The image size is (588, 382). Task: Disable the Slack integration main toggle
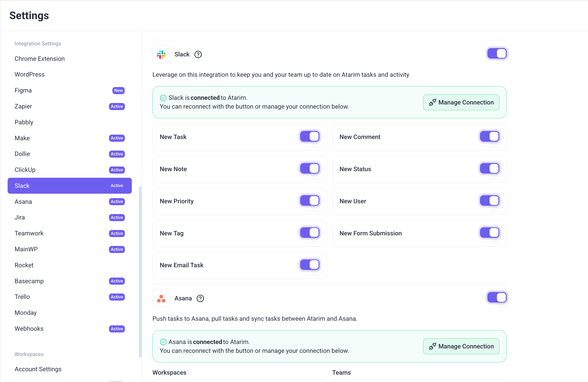pyautogui.click(x=497, y=53)
